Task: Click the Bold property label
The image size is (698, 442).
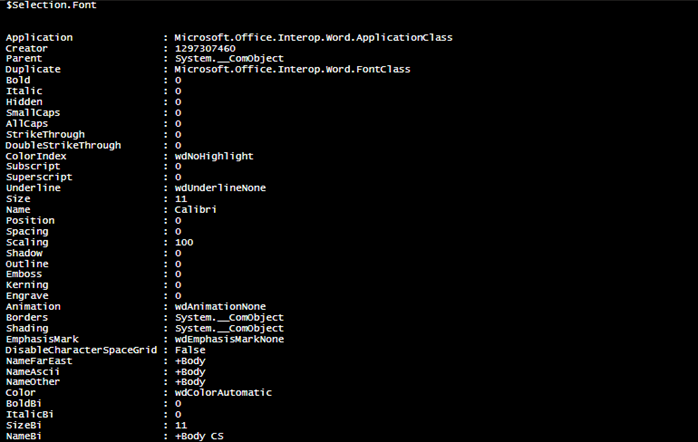Action: (x=18, y=81)
